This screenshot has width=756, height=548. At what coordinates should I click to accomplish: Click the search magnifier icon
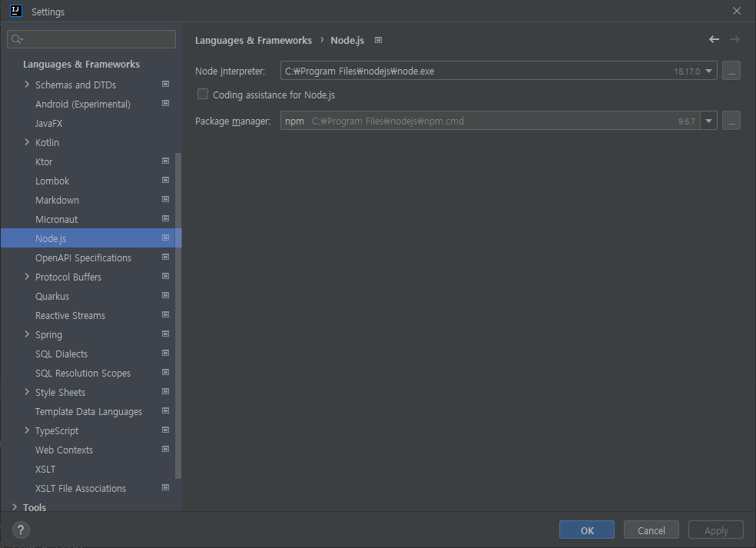pyautogui.click(x=17, y=39)
